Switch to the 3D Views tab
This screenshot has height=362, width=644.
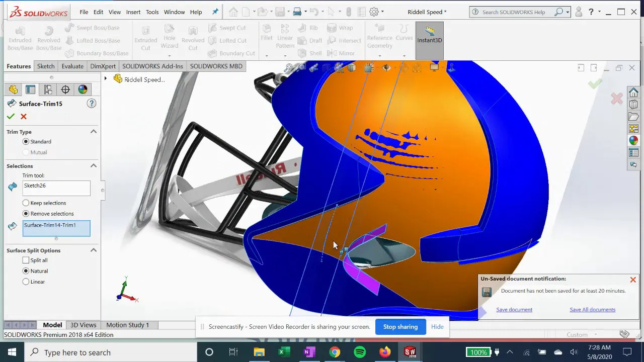click(83, 325)
